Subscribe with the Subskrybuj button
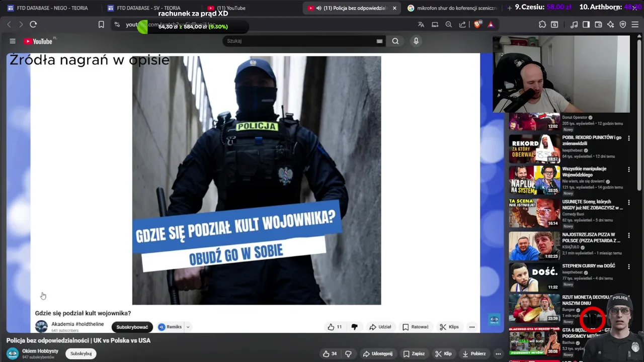This screenshot has height=362, width=644. point(81,353)
